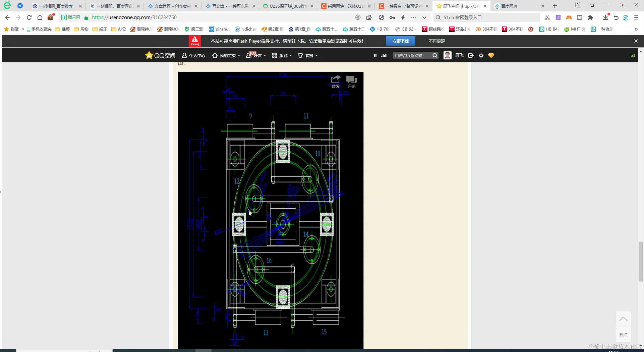Click the lightning speed mode icon

tap(403, 17)
